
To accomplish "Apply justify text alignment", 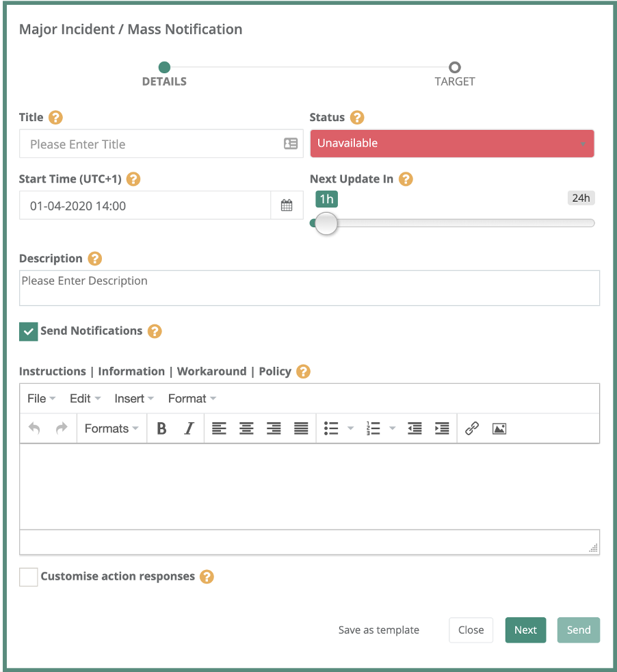I will tap(301, 429).
